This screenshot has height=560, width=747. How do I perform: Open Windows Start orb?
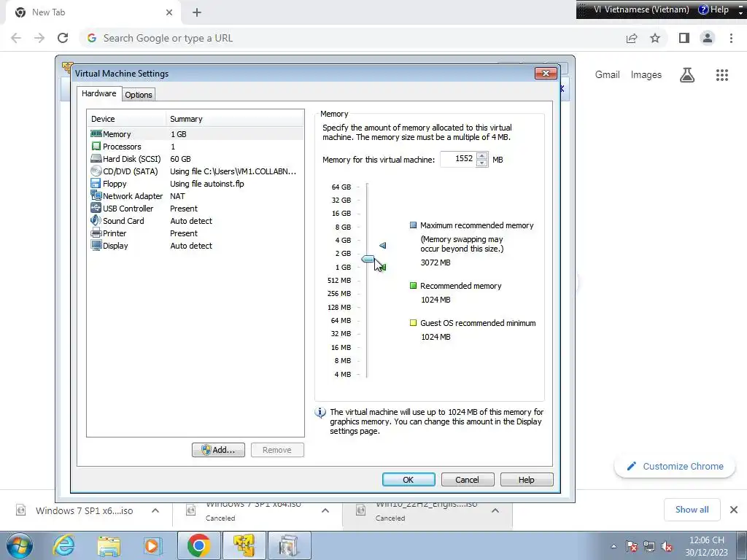(x=20, y=545)
